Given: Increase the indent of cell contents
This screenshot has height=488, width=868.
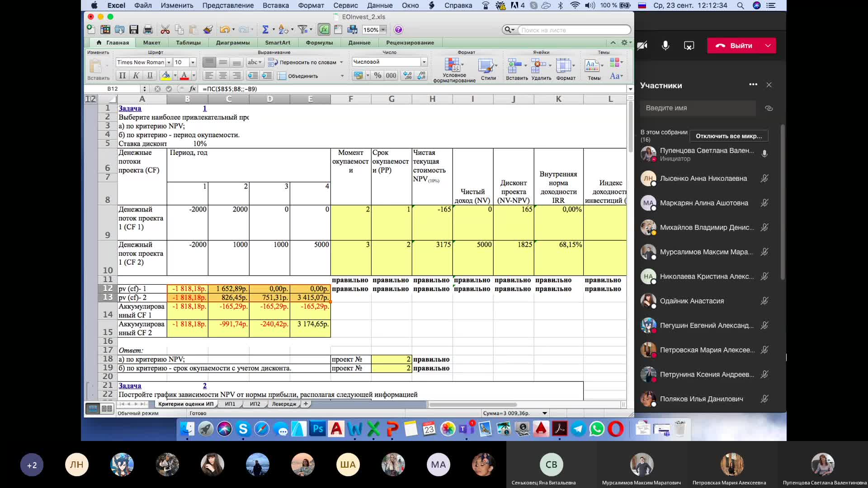Looking at the screenshot, I should 267,76.
